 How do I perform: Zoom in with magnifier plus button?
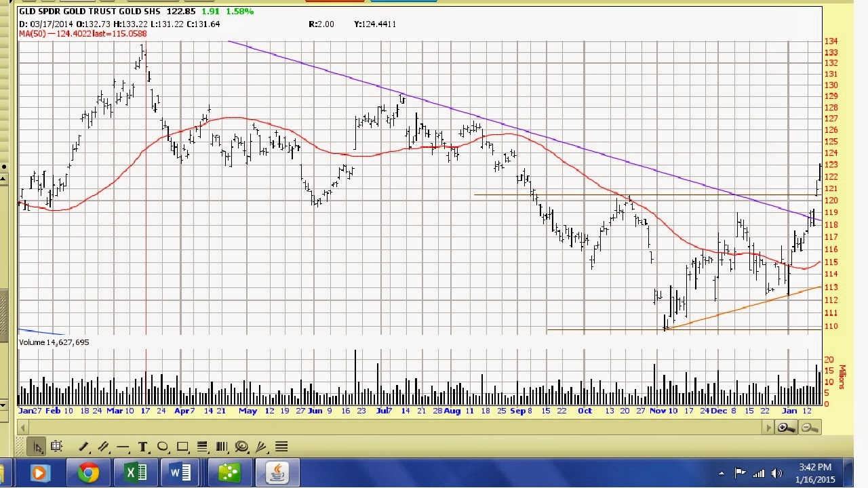click(787, 427)
